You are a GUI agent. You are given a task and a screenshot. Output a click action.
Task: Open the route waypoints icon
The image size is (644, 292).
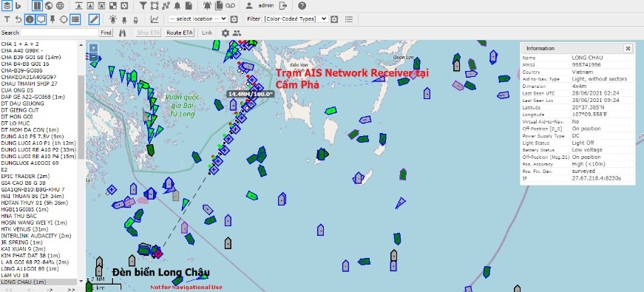pos(166,6)
